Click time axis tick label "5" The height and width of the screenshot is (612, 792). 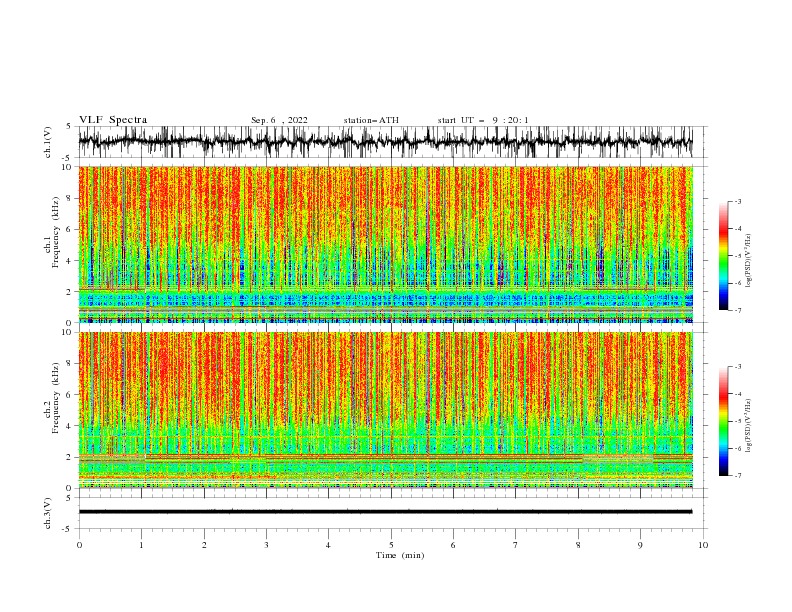pyautogui.click(x=391, y=545)
